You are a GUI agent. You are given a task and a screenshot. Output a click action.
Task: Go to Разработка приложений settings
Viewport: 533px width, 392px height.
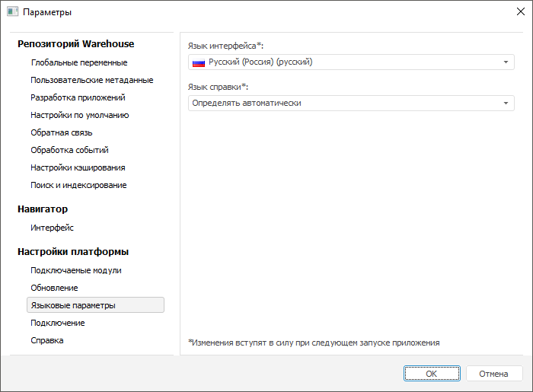point(78,97)
